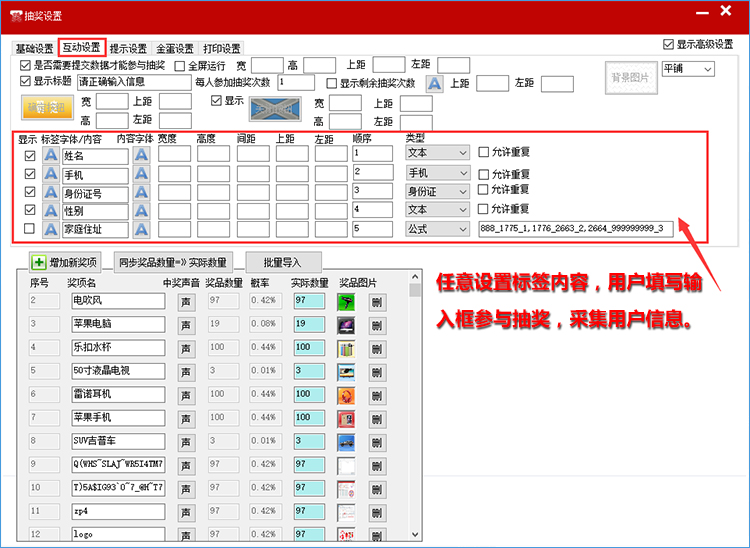750x548 pixels.
Task: Open type dropdown for 身份证号 row
Action: pos(437,191)
